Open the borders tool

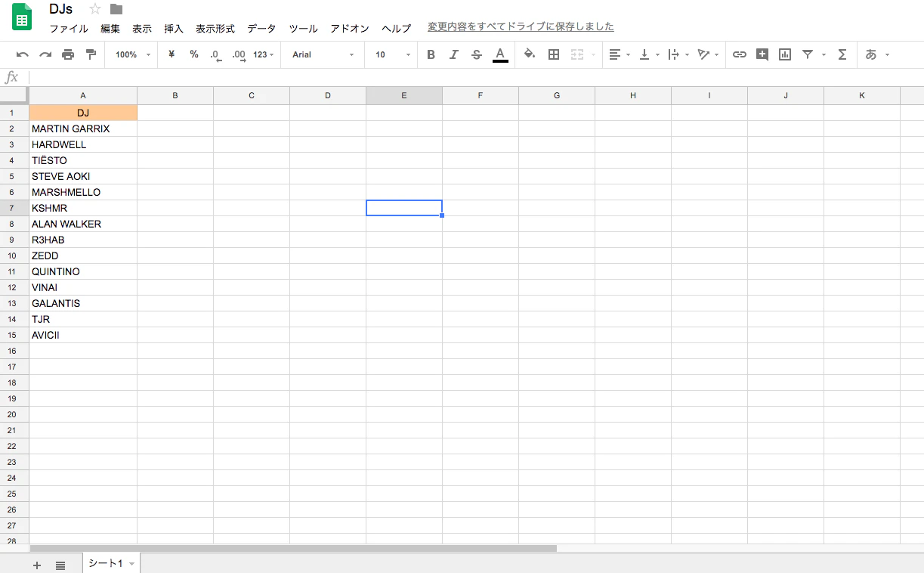pos(554,54)
